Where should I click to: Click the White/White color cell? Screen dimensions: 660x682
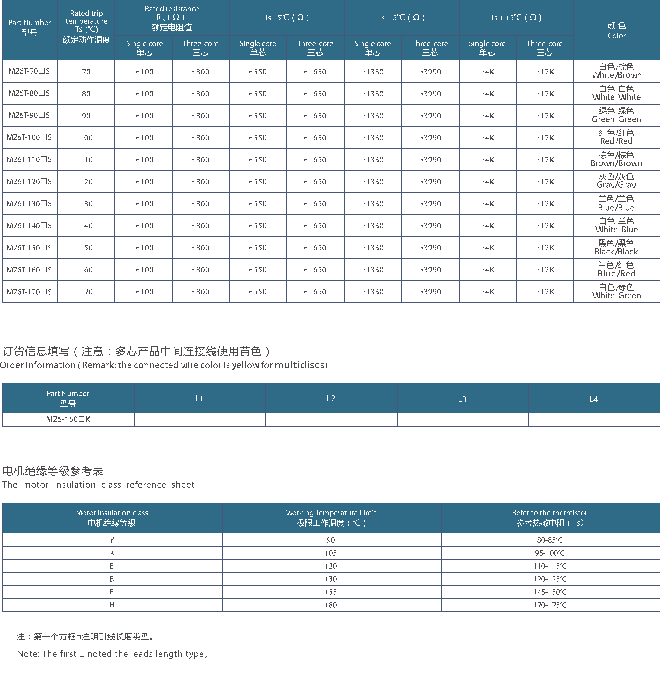pyautogui.click(x=617, y=93)
